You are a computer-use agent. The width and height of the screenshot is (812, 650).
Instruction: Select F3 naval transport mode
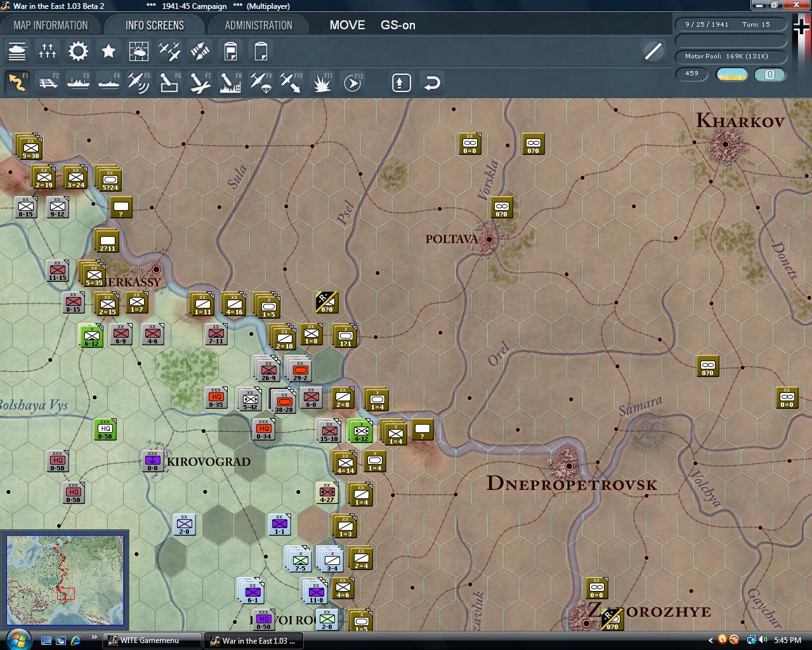point(78,83)
